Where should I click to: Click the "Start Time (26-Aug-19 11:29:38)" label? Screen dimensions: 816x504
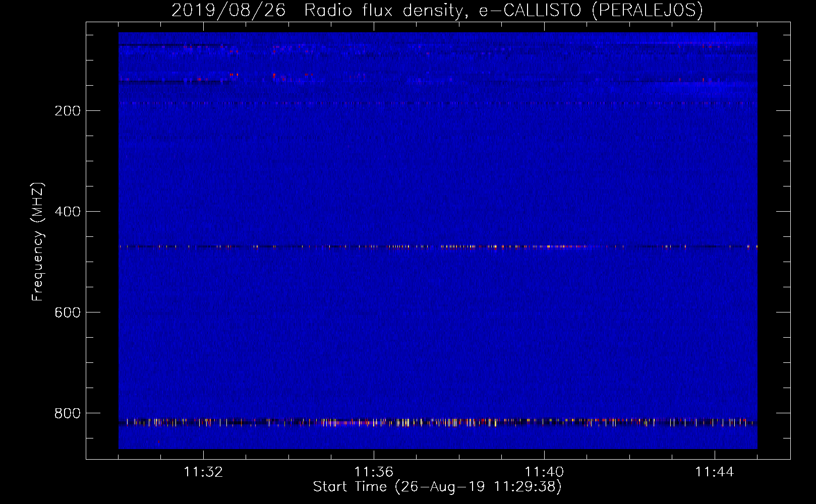[x=437, y=487]
